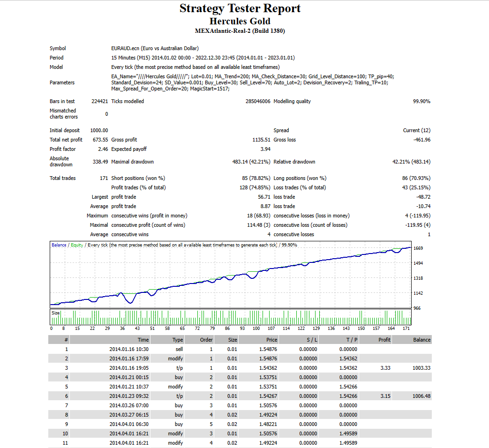Screen dimensions: 489x448
Task: Click time cell '2014.01.16 10:30'
Action: pyautogui.click(x=129, y=349)
